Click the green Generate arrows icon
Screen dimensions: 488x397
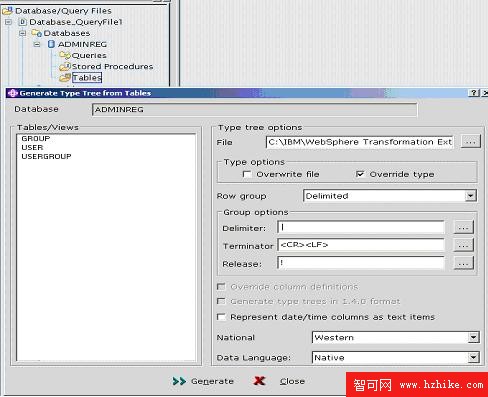[x=179, y=381]
